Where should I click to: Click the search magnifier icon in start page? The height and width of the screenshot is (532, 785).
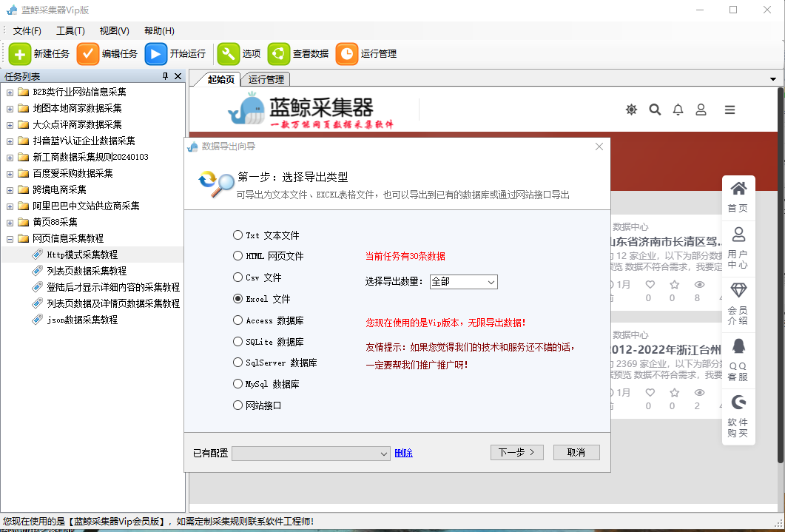click(x=655, y=110)
